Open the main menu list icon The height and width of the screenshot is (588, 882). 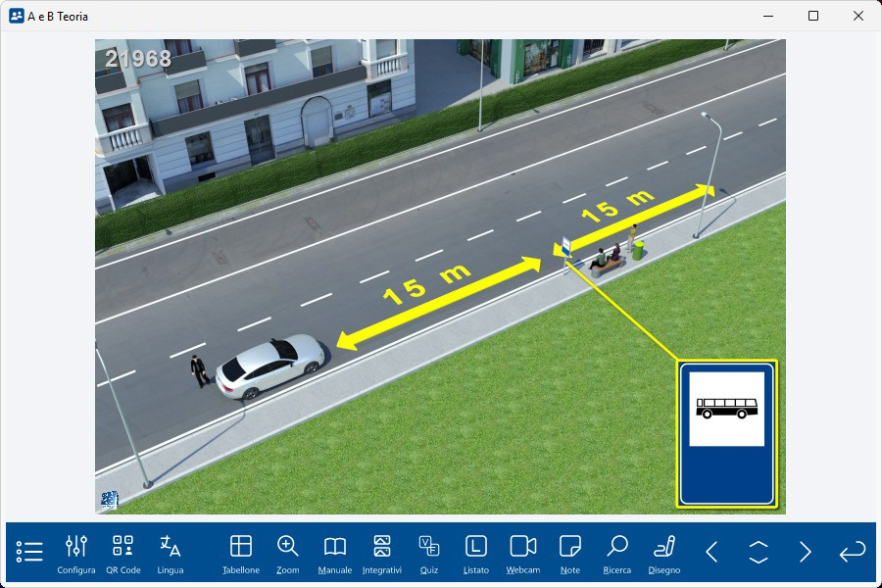tap(29, 552)
